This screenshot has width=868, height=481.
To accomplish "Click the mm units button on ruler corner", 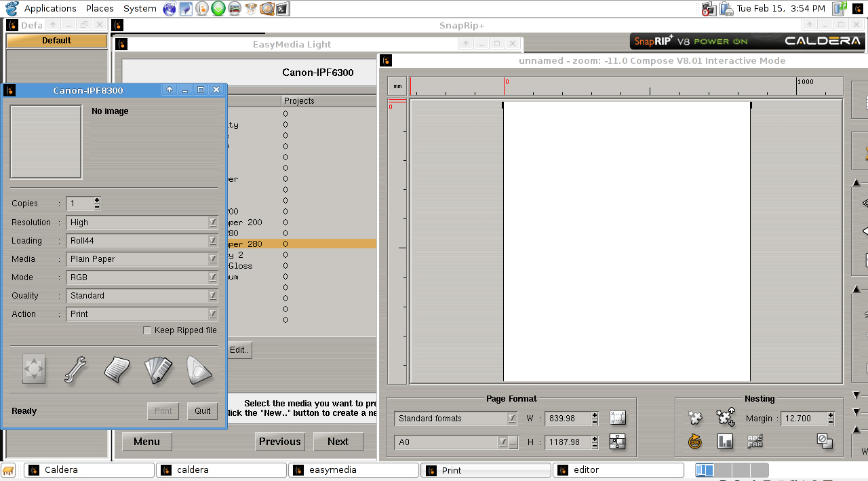I will point(397,86).
